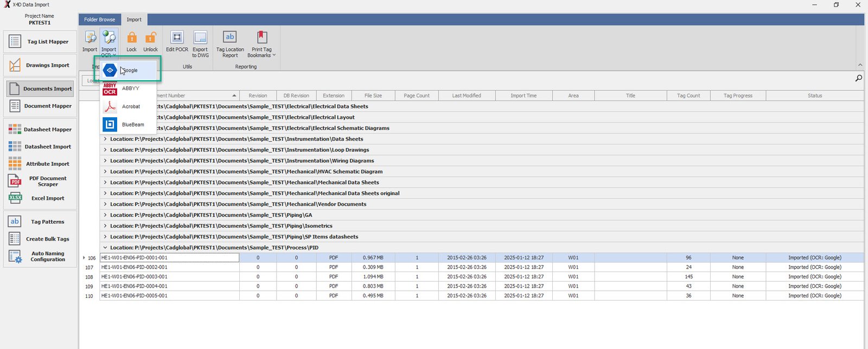Viewport: 868px width, 349px height.
Task: Collapse the Process\PID location group
Action: (x=105, y=248)
